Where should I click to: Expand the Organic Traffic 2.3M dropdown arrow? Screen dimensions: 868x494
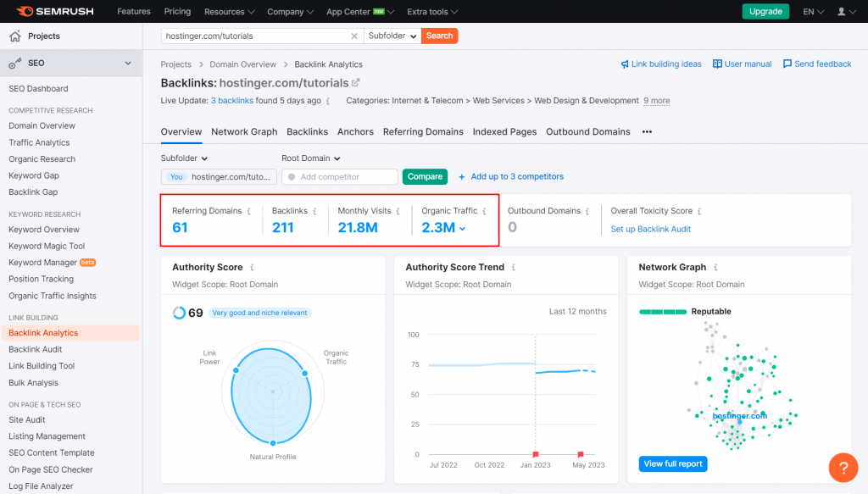tap(462, 228)
